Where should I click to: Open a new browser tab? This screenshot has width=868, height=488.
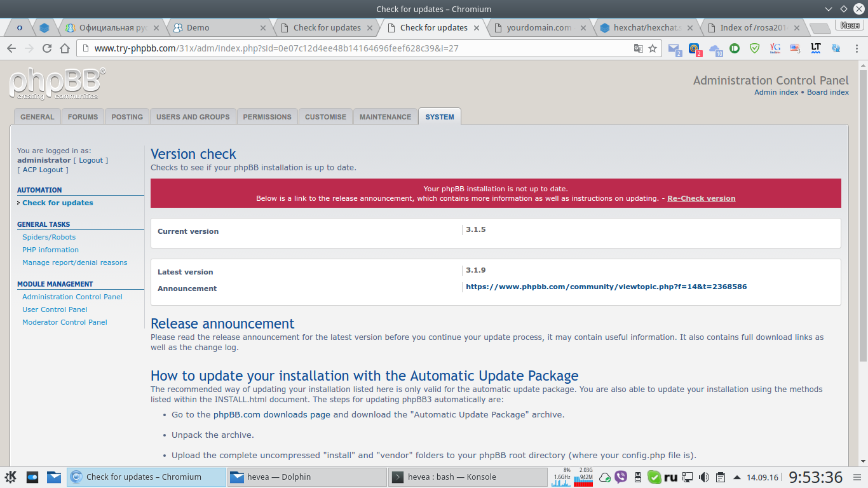point(820,28)
